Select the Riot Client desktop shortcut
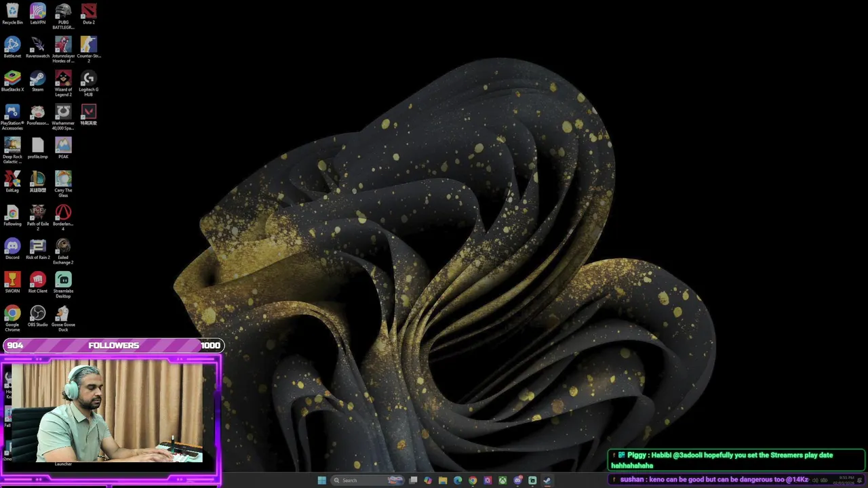 38,283
